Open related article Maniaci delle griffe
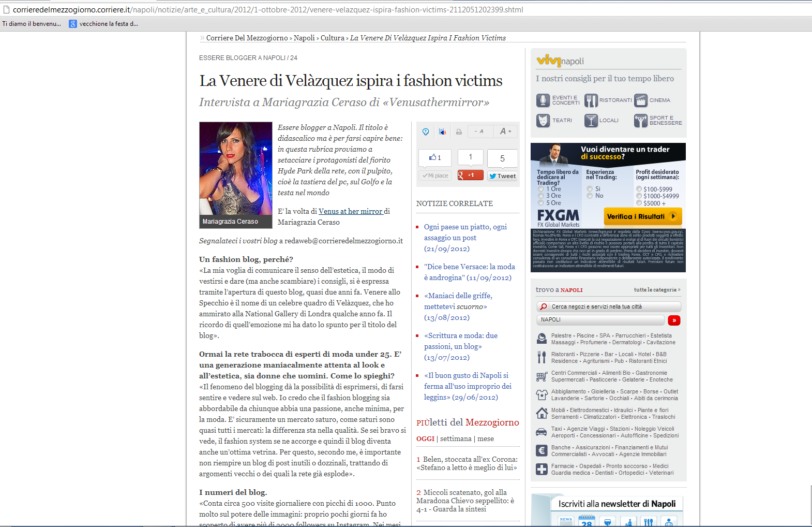This screenshot has height=527, width=812. [x=458, y=306]
